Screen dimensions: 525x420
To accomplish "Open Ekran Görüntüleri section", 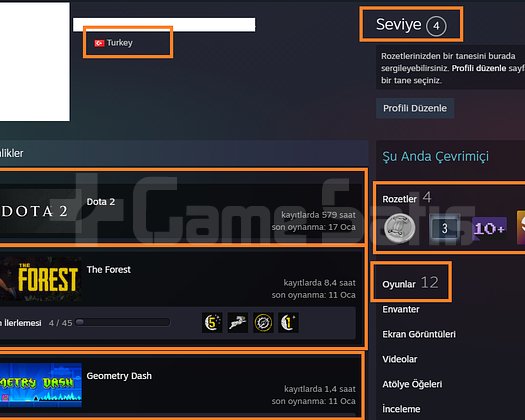I will 419,334.
